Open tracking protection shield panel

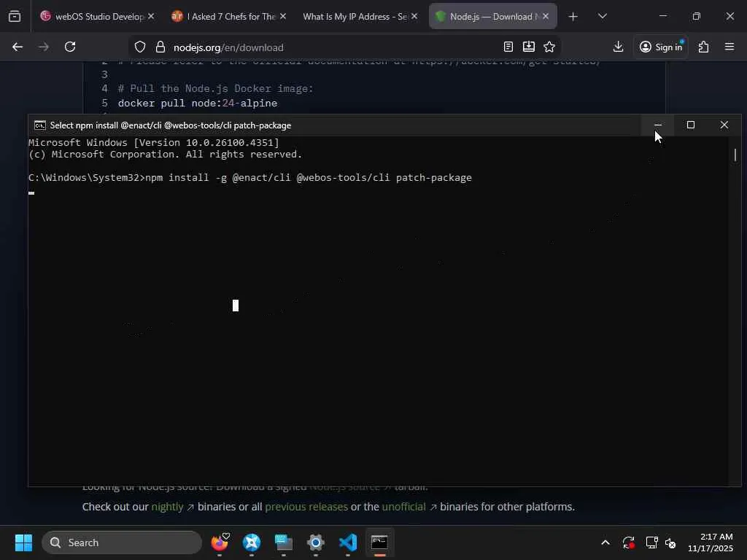point(139,47)
